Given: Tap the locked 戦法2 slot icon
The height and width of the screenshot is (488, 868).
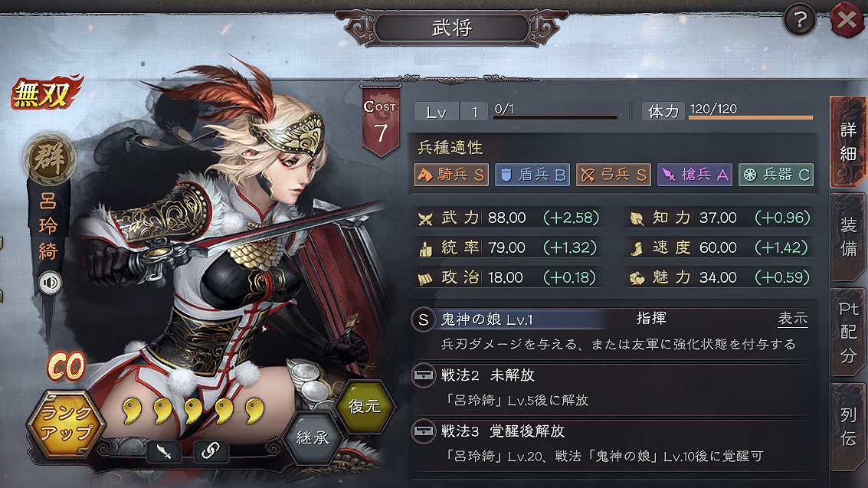Looking at the screenshot, I should coord(424,375).
